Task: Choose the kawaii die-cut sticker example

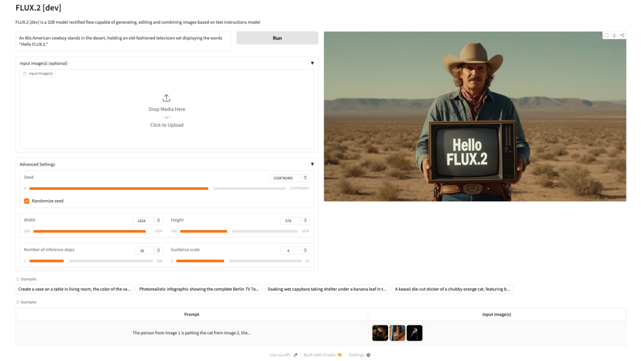Action: pos(452,290)
